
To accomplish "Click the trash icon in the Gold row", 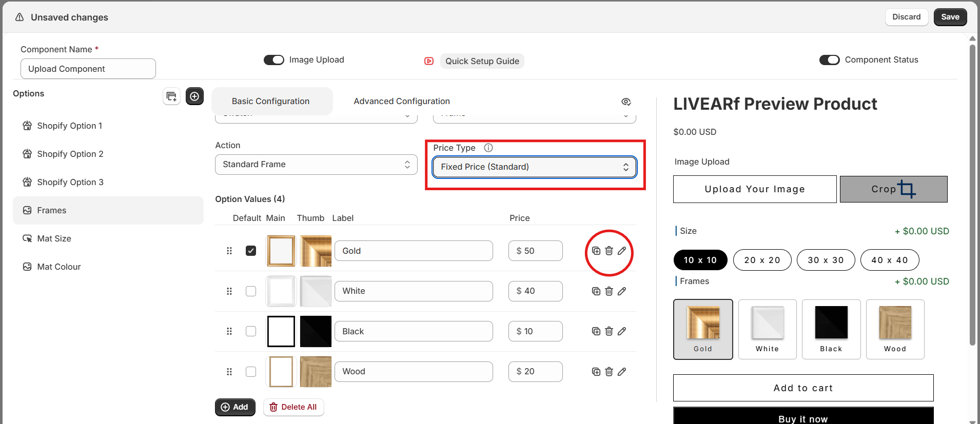I will pyautogui.click(x=609, y=251).
